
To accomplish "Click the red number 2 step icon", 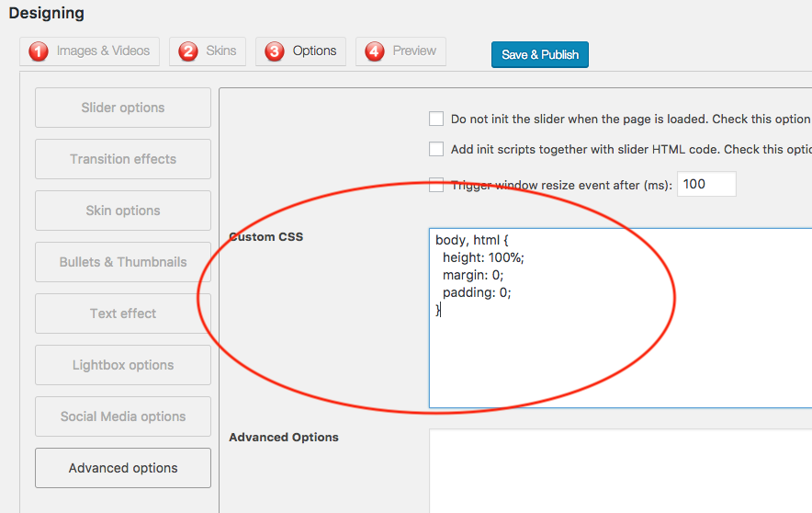I will tap(188, 51).
